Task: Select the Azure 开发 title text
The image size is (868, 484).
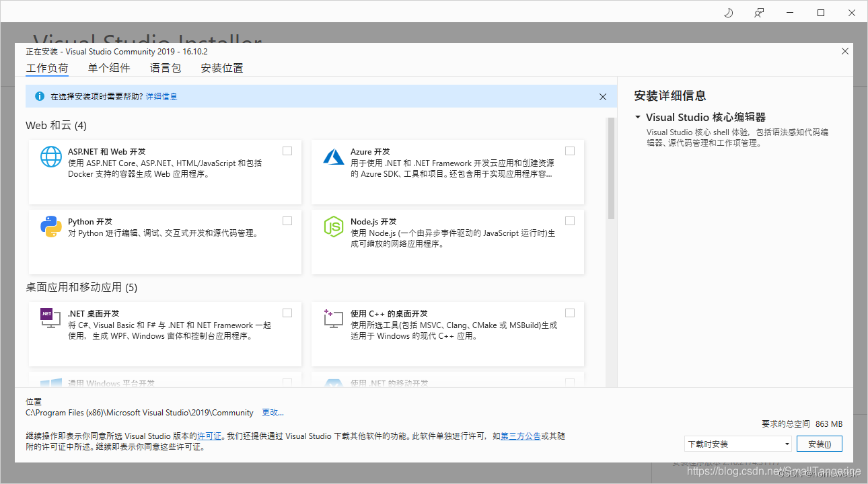Action: [x=370, y=152]
